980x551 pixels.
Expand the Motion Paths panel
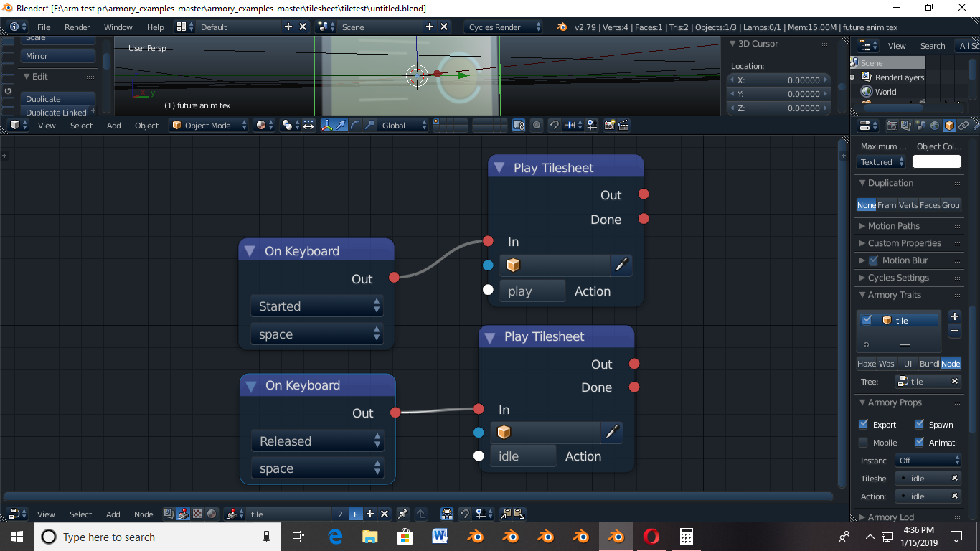pos(893,226)
